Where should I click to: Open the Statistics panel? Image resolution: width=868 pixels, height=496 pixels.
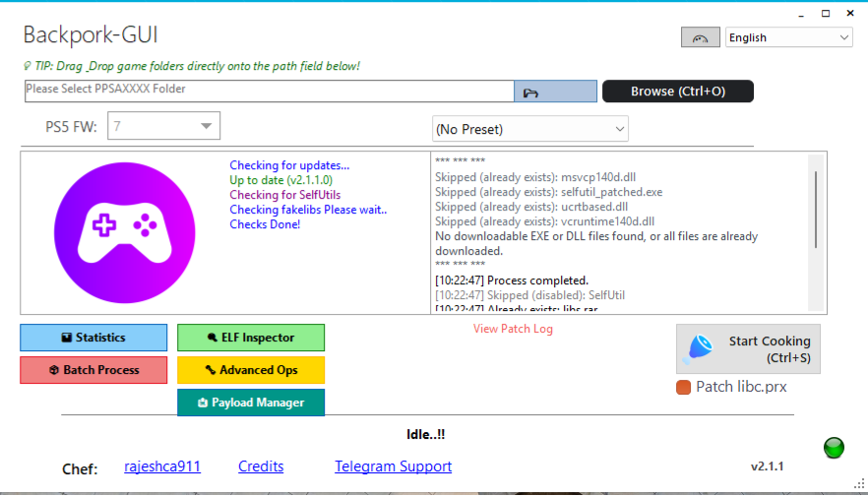point(93,338)
